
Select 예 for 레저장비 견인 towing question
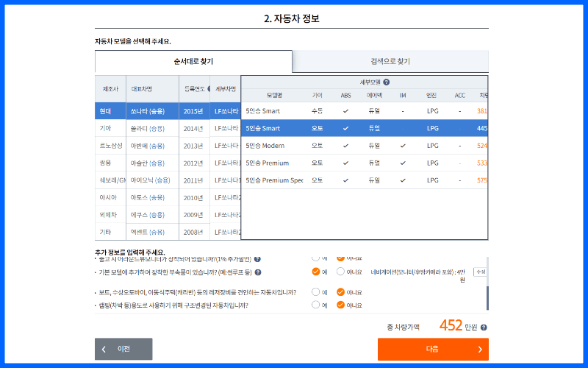tap(316, 291)
